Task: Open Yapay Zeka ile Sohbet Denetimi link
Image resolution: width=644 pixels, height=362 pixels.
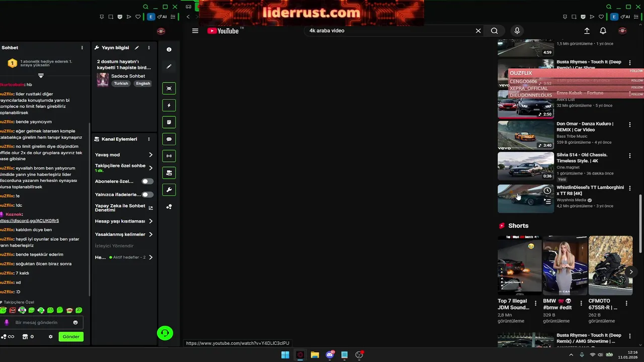Action: pos(124,208)
